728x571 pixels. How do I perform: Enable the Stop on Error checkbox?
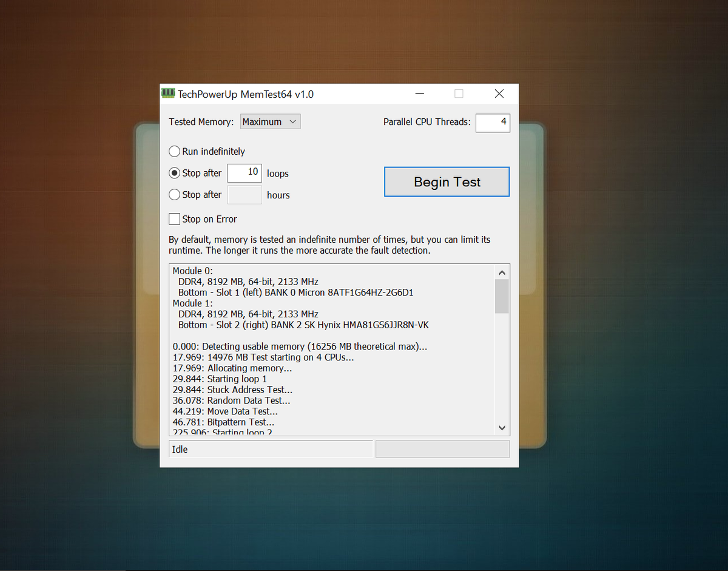pyautogui.click(x=174, y=219)
